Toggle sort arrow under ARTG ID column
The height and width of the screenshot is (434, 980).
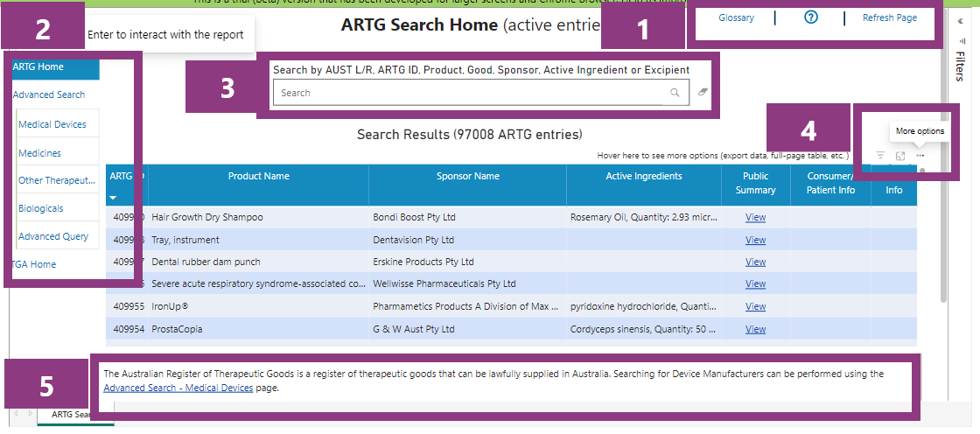coord(112,198)
